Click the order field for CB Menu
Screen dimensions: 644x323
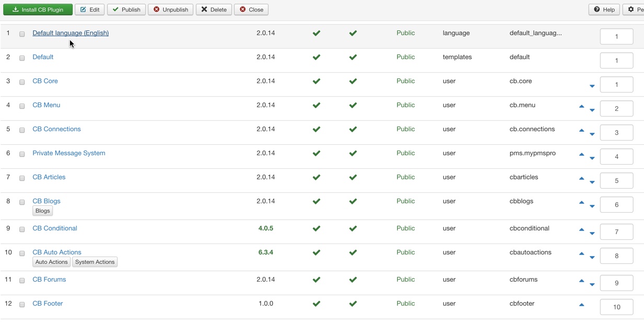pos(616,108)
